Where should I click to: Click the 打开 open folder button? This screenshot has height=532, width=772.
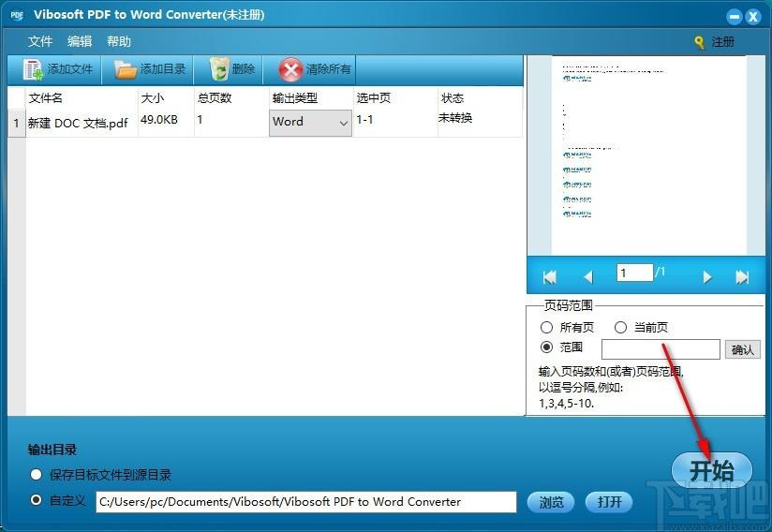click(609, 502)
